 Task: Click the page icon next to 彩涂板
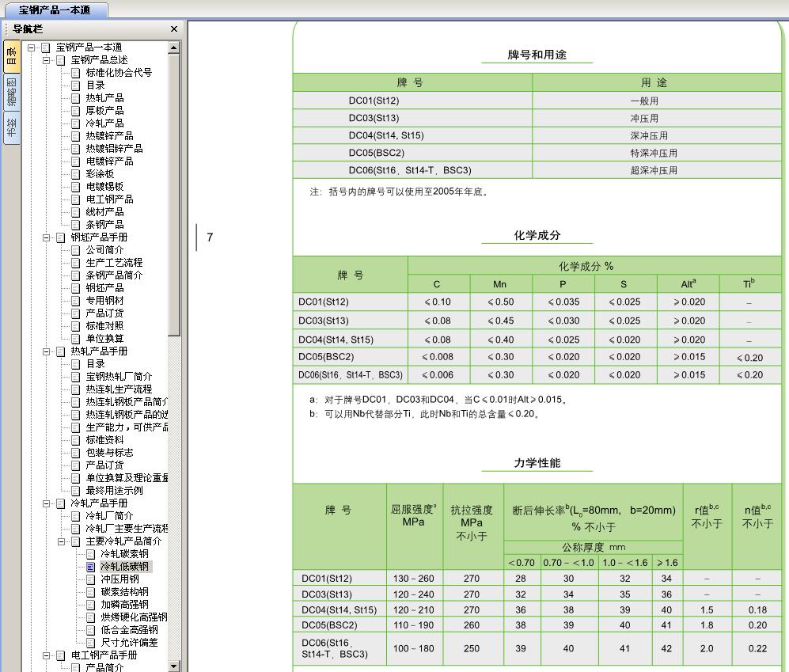[x=75, y=174]
